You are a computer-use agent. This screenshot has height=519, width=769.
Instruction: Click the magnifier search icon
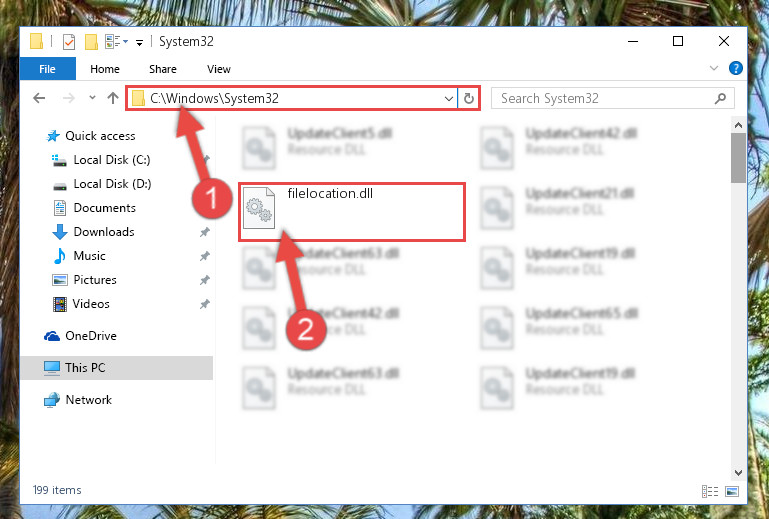(720, 99)
